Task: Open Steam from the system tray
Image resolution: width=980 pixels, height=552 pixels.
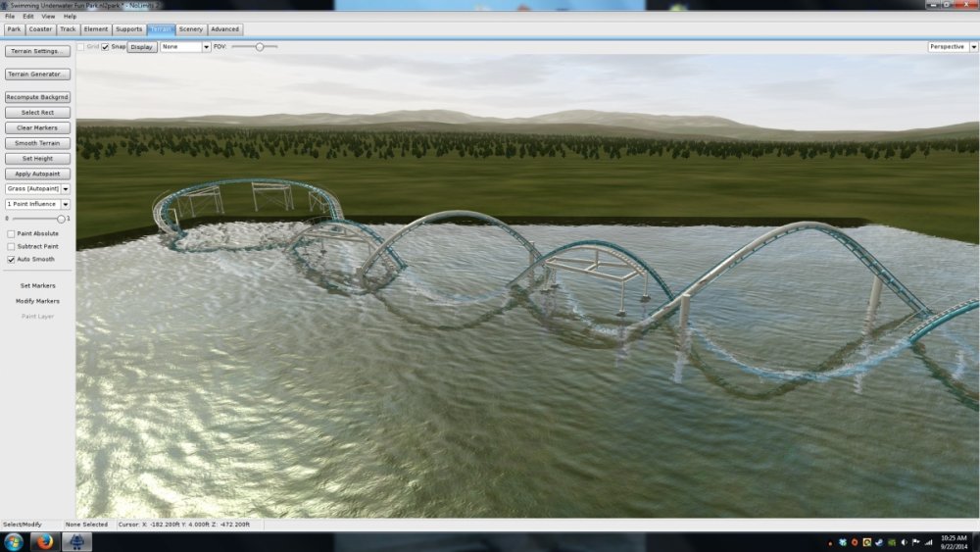Action: (879, 542)
